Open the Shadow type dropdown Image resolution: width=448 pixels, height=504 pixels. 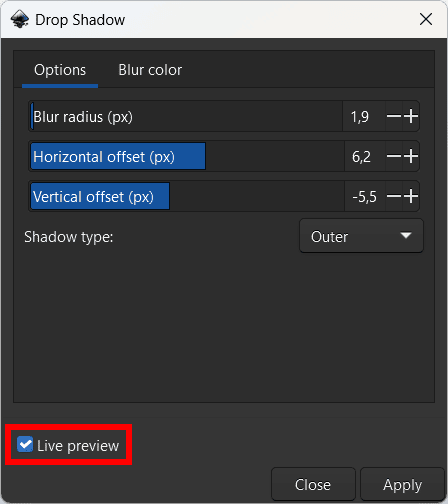361,236
